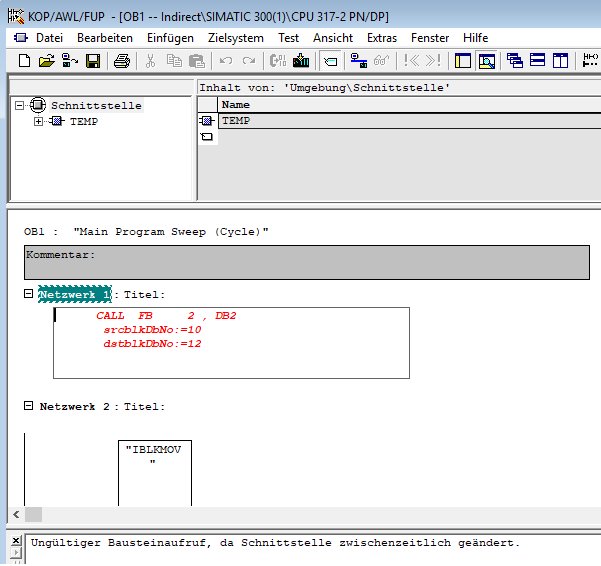Collapse Netzwerk 1 section
601x566 pixels.
[28, 294]
